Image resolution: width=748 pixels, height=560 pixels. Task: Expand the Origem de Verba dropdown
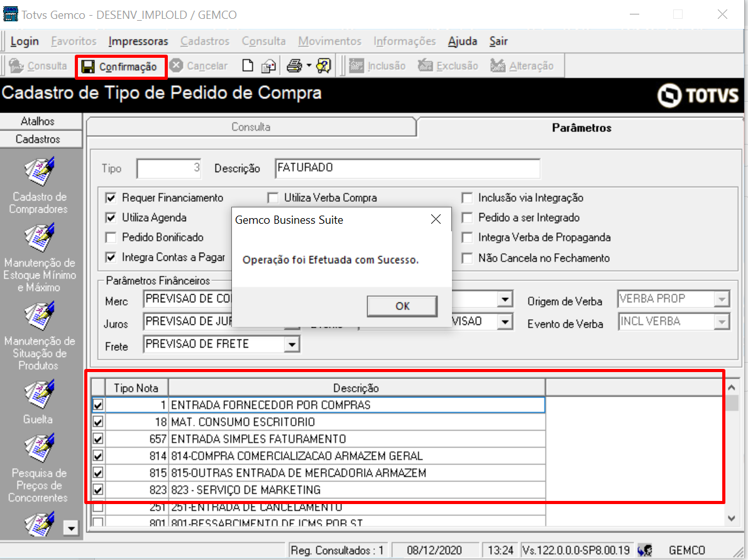point(722,299)
